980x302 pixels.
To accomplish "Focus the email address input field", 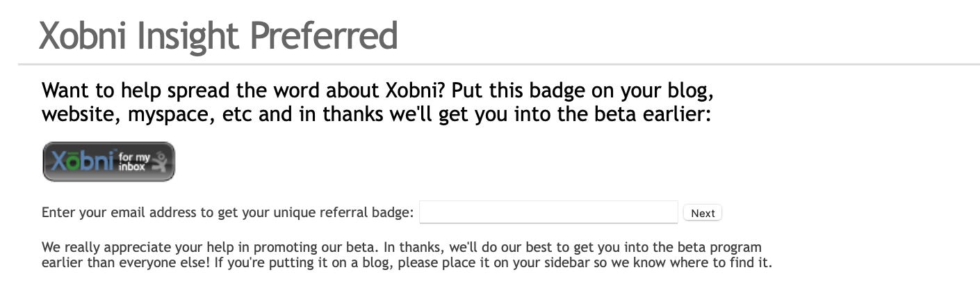I will pyautogui.click(x=548, y=212).
